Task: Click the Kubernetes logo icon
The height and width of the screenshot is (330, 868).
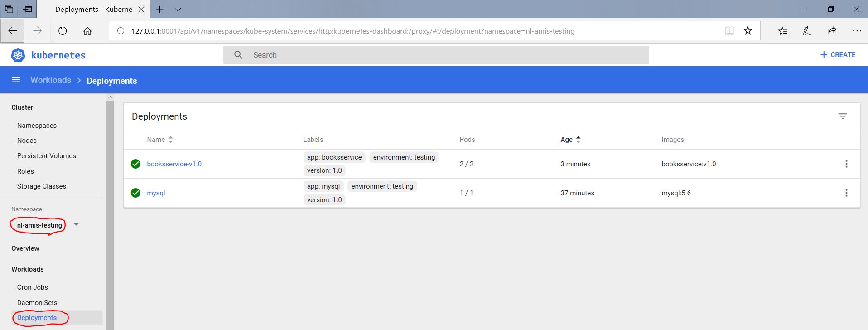Action: [x=18, y=55]
